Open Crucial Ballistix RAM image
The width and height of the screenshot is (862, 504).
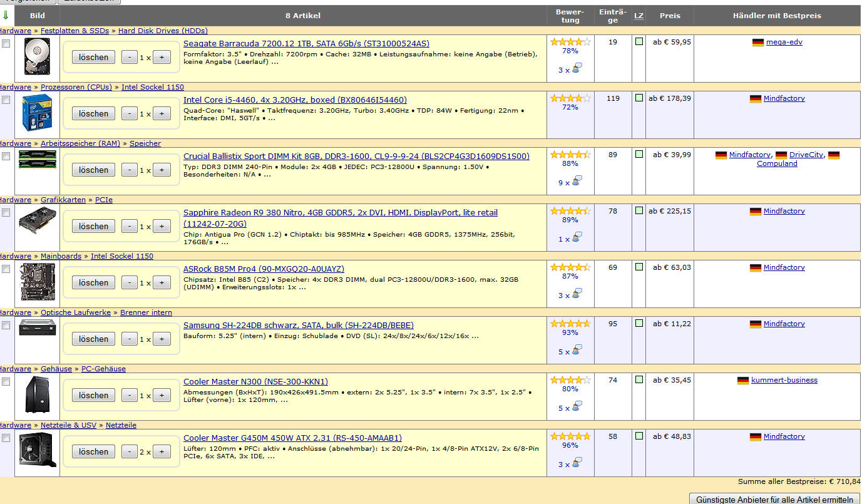pos(37,159)
